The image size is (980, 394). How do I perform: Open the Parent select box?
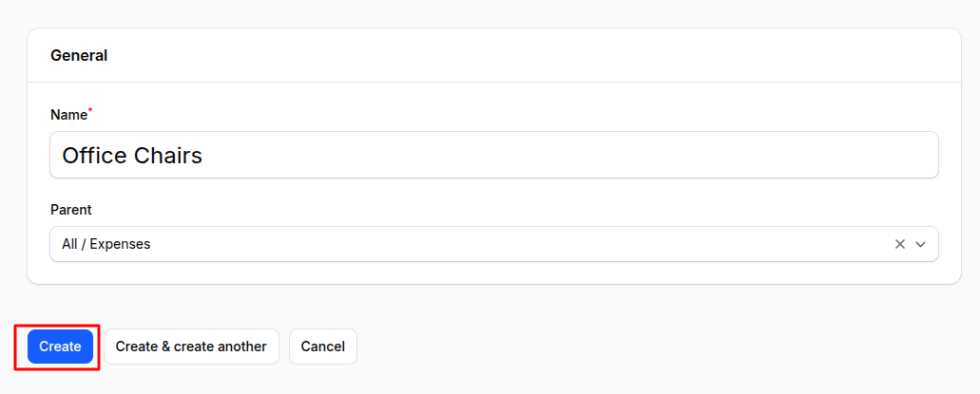click(475, 244)
